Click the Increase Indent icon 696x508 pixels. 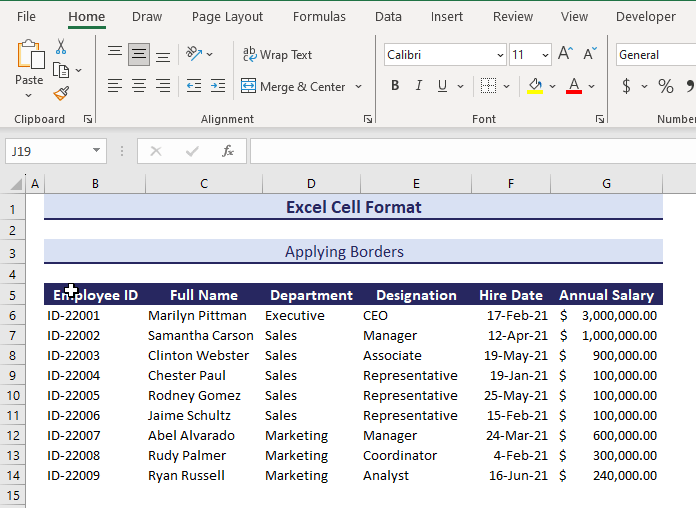(x=217, y=87)
